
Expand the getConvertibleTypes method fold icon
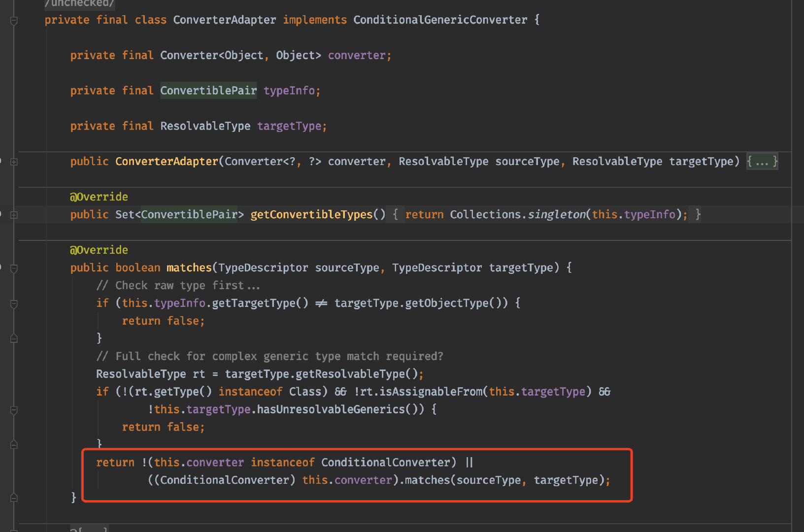(14, 215)
